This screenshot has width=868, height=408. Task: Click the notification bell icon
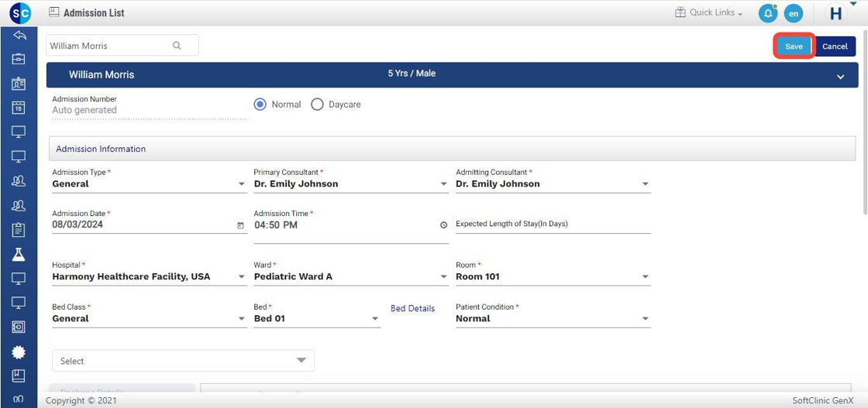point(767,13)
